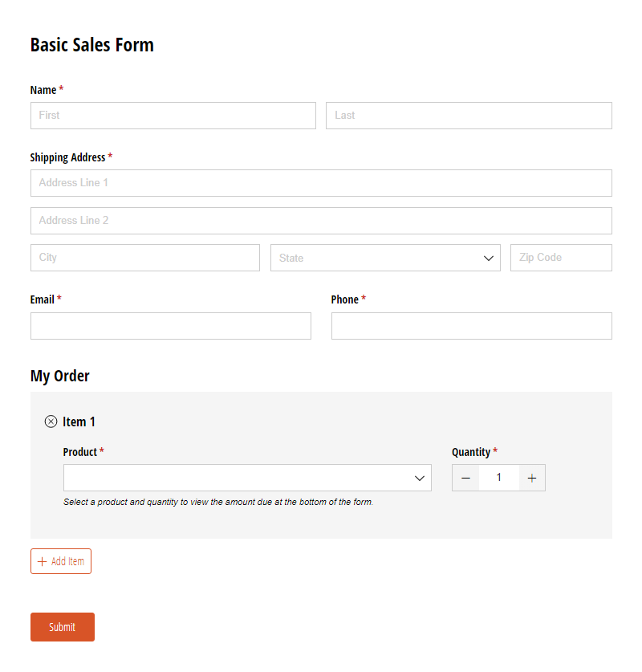
Task: Click the City input field
Action: coord(144,258)
